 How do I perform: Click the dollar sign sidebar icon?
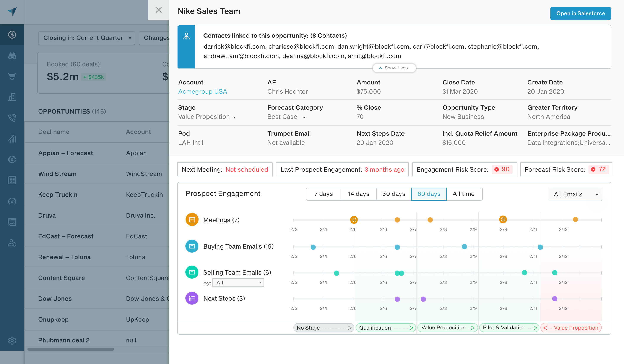click(12, 35)
